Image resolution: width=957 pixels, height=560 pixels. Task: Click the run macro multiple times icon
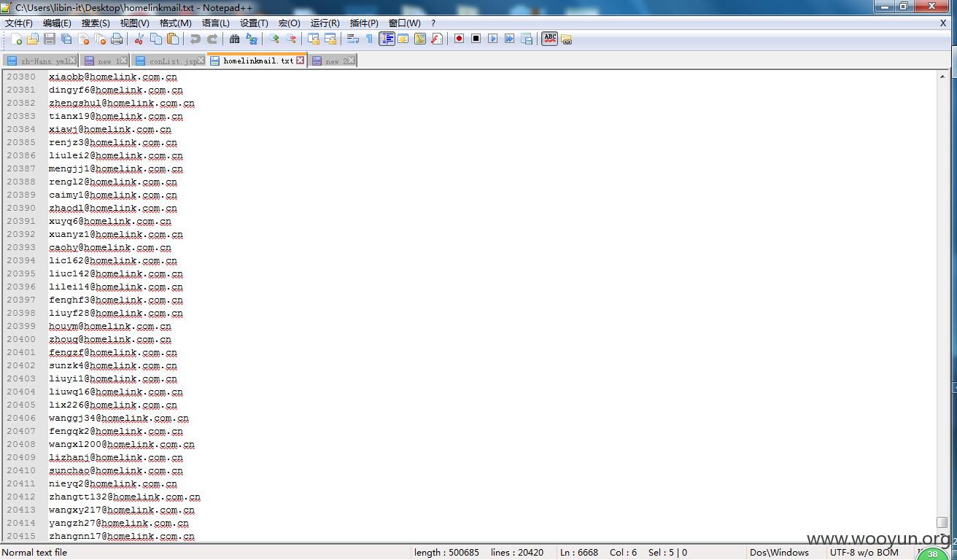(510, 39)
